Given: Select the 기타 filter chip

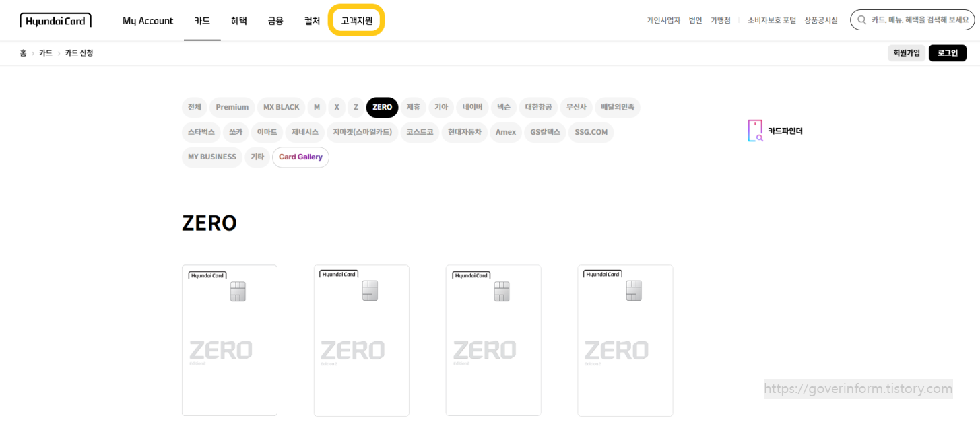Looking at the screenshot, I should tap(257, 157).
